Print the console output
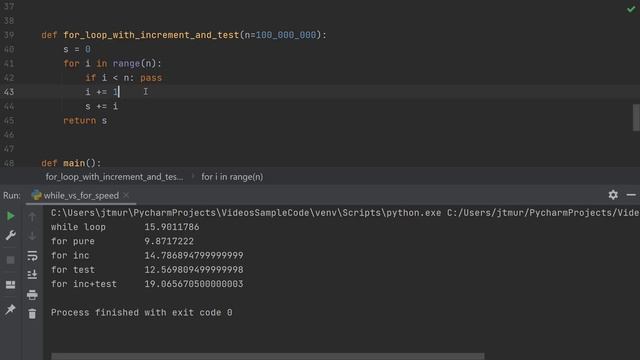This screenshot has height=360, width=640. 32,294
